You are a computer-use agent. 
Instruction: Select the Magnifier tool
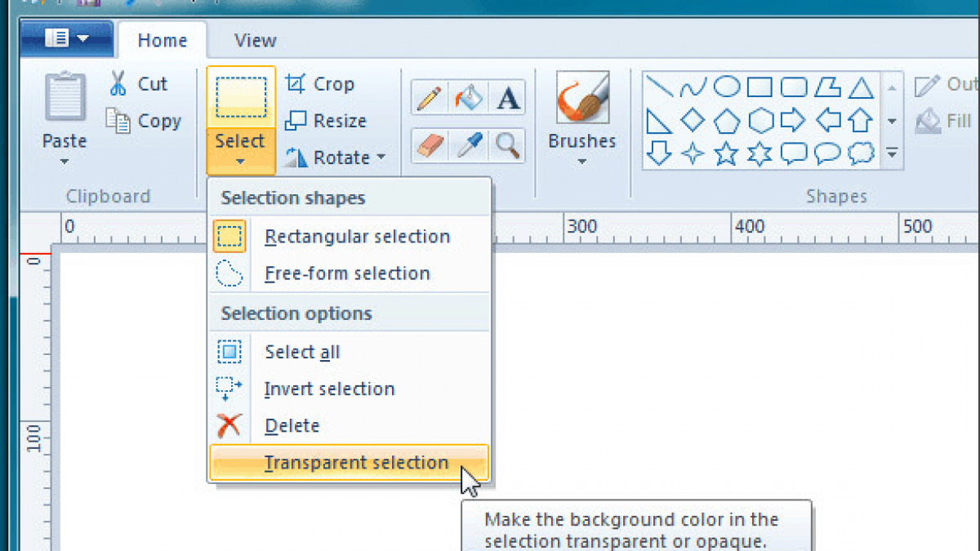[509, 145]
